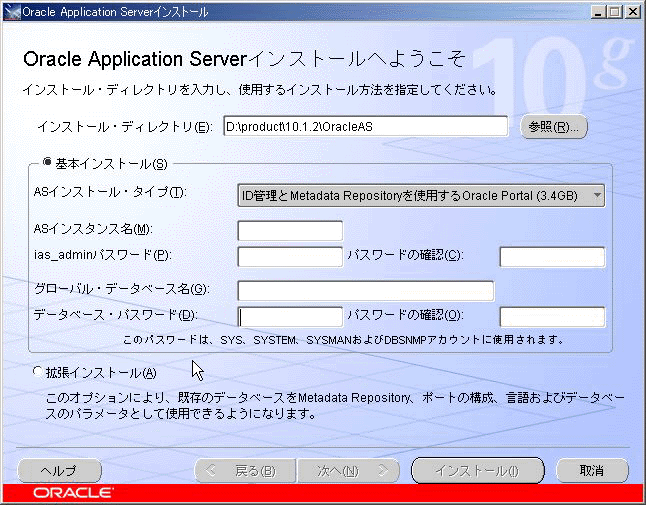Click the heading Oracle Application Serverインストールへようこそ
The width and height of the screenshot is (646, 505).
tap(244, 59)
